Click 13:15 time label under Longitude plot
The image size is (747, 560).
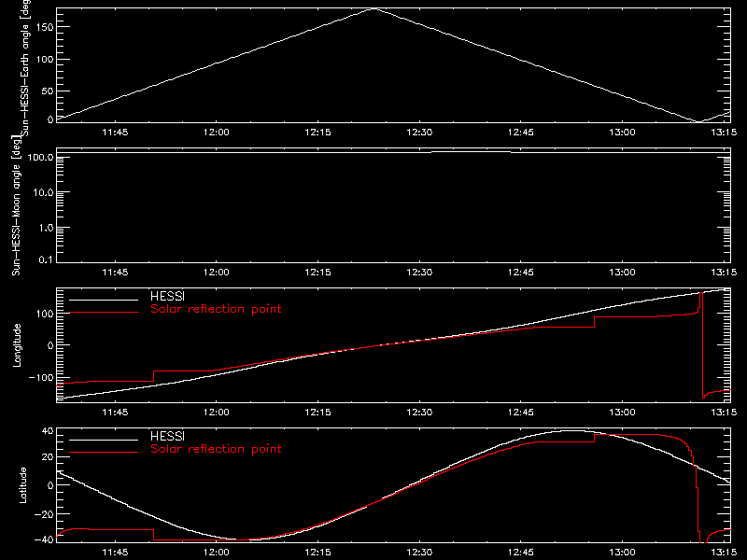click(x=724, y=412)
